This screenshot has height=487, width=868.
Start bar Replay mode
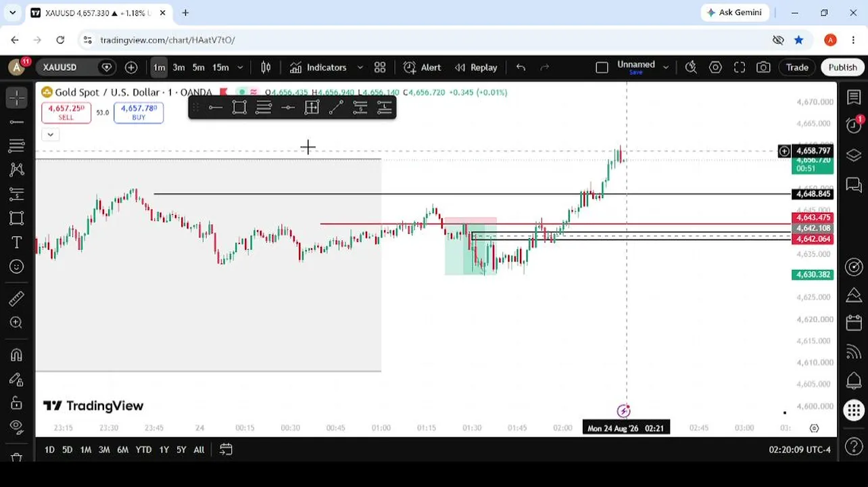[x=476, y=67]
